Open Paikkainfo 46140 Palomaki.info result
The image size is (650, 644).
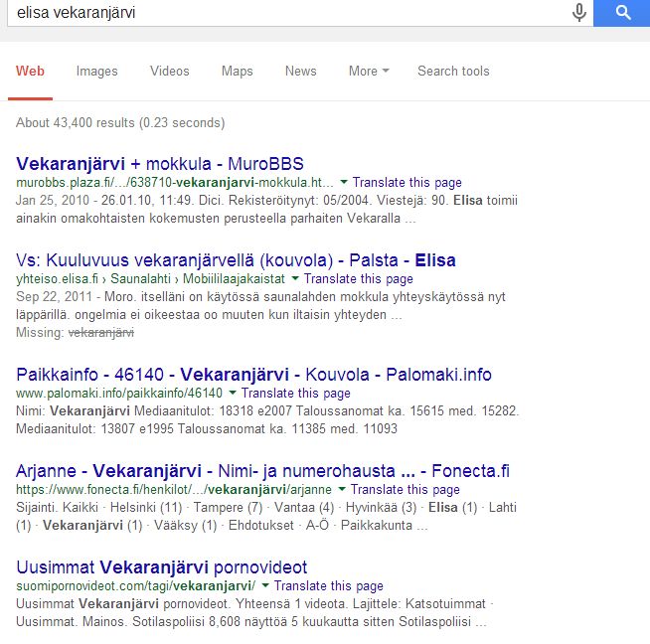[x=253, y=375]
